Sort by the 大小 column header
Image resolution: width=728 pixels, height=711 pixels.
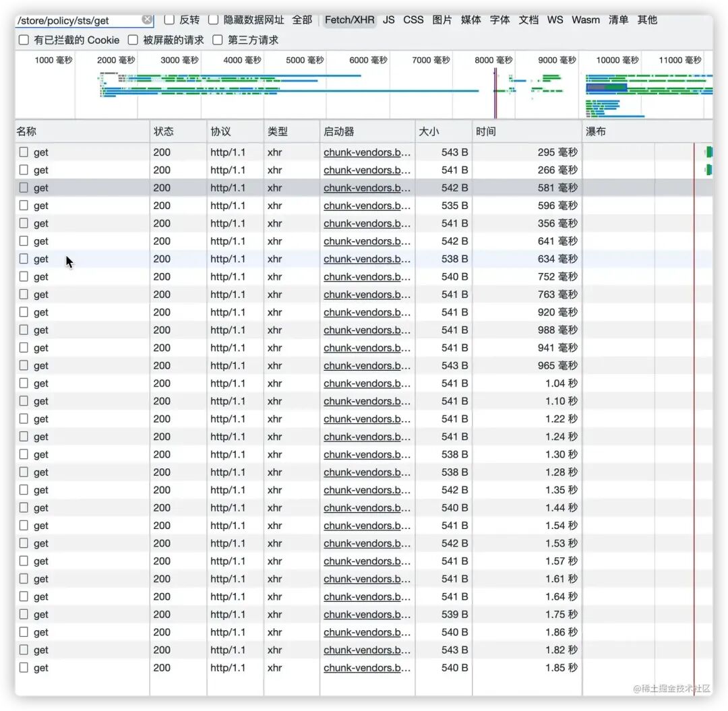coord(444,131)
